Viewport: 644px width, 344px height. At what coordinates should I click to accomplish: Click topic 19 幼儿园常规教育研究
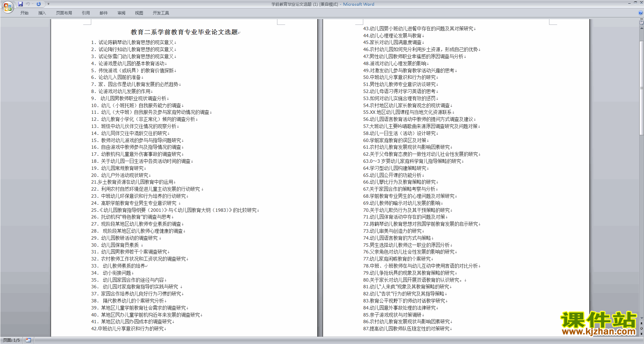click(117, 168)
